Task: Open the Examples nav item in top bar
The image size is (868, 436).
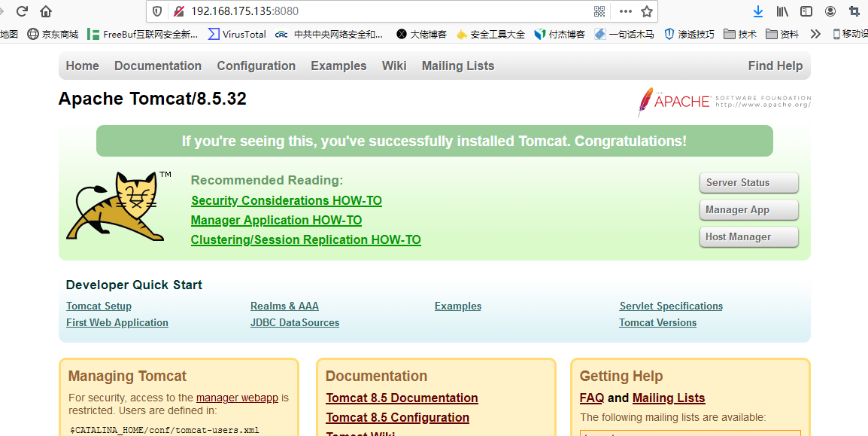Action: (338, 66)
